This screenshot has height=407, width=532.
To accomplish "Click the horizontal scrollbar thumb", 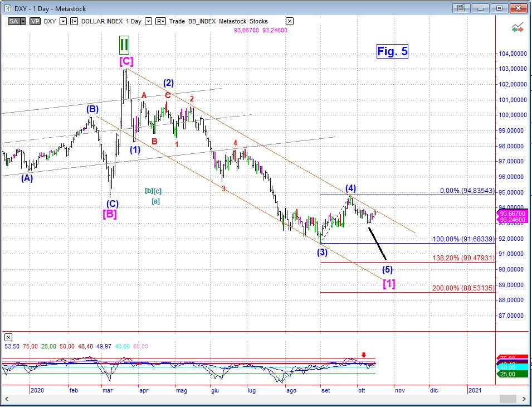I will click(x=508, y=399).
